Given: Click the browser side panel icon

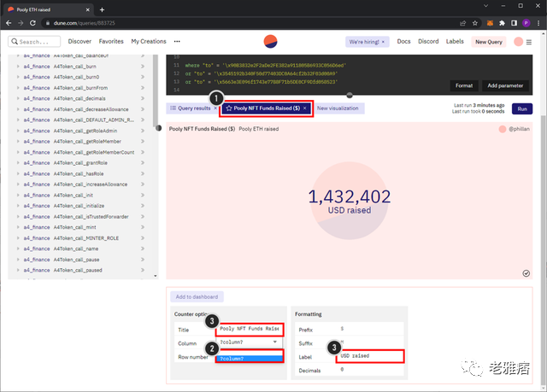Looking at the screenshot, I should (x=514, y=23).
